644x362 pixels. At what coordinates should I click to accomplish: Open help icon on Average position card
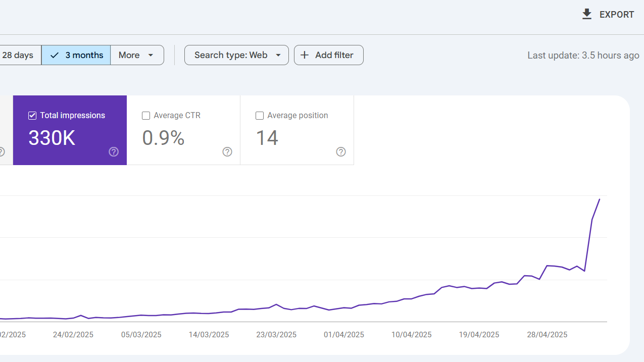click(341, 152)
